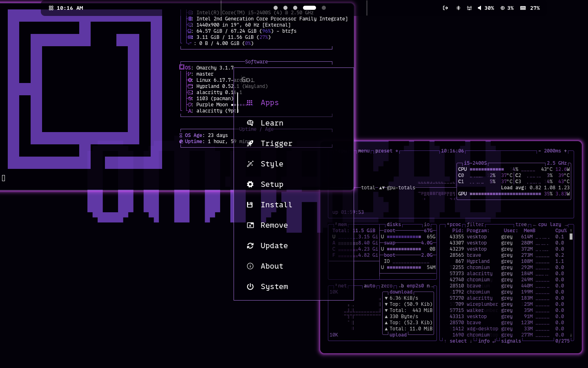Click the CPU chip icon in top bar

click(503, 8)
